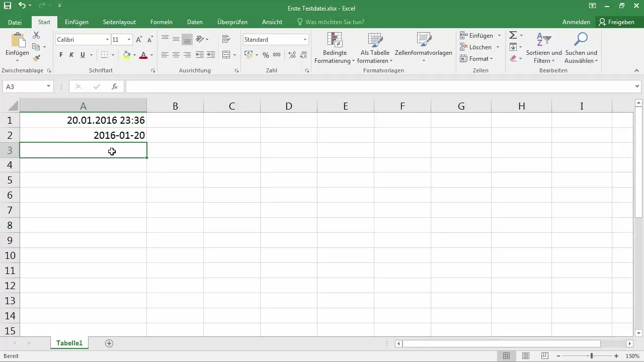644x362 pixels.
Task: Click the insert function fx icon
Action: [115, 86]
